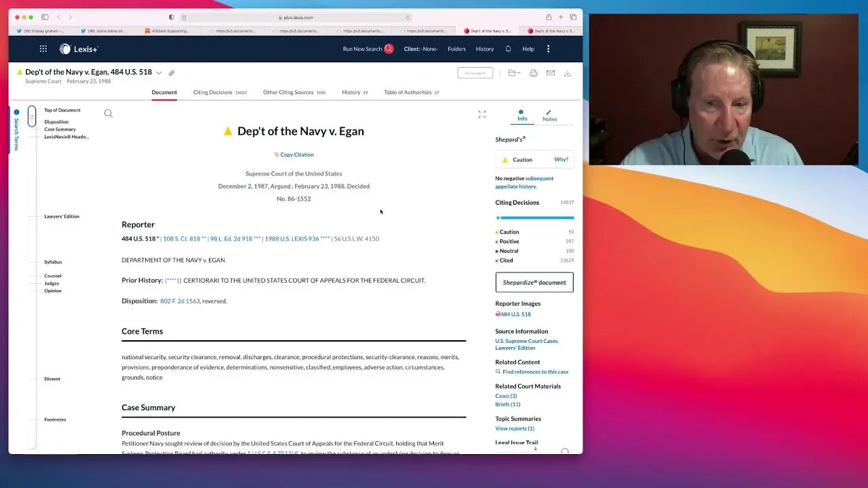
Task: Click Safari share icon
Action: (549, 17)
